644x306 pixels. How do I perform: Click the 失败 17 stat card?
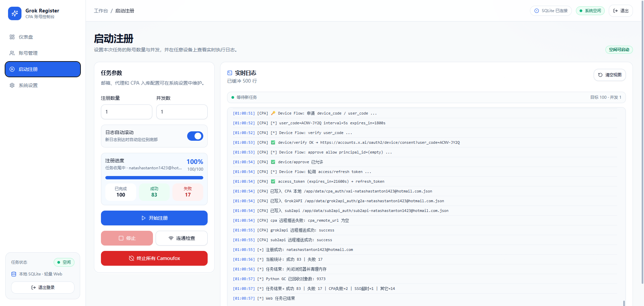pos(188,192)
